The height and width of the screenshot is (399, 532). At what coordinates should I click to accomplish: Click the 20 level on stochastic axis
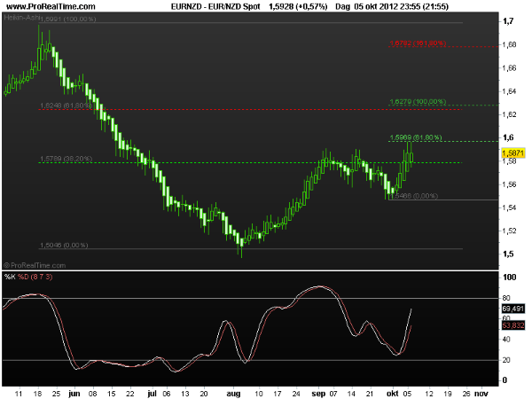pos(506,360)
